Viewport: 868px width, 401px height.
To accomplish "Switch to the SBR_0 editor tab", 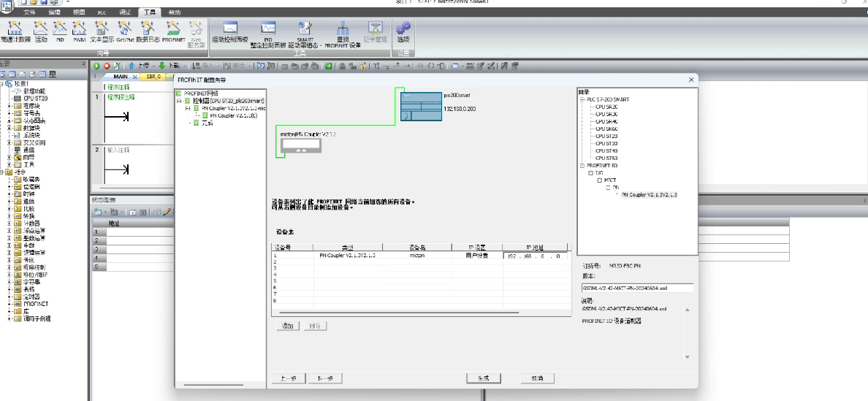I will (153, 77).
